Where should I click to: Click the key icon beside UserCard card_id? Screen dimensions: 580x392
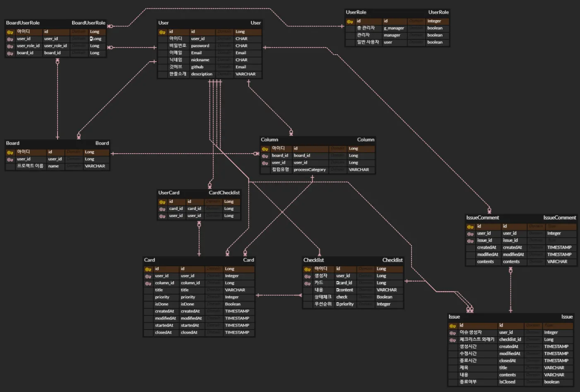pyautogui.click(x=162, y=209)
